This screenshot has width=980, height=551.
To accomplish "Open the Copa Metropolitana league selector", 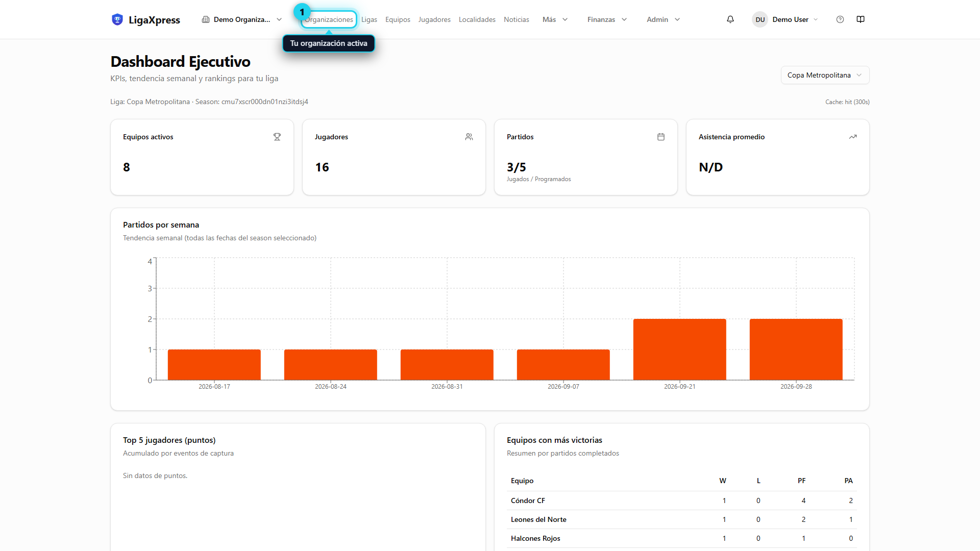I will [x=825, y=75].
